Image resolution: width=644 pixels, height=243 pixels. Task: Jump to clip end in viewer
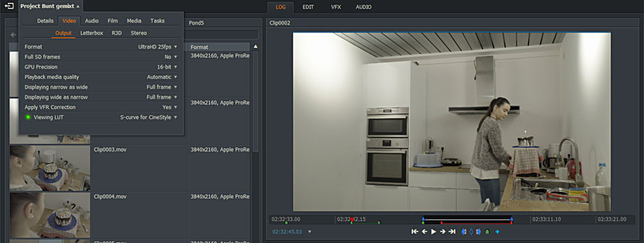tap(452, 232)
